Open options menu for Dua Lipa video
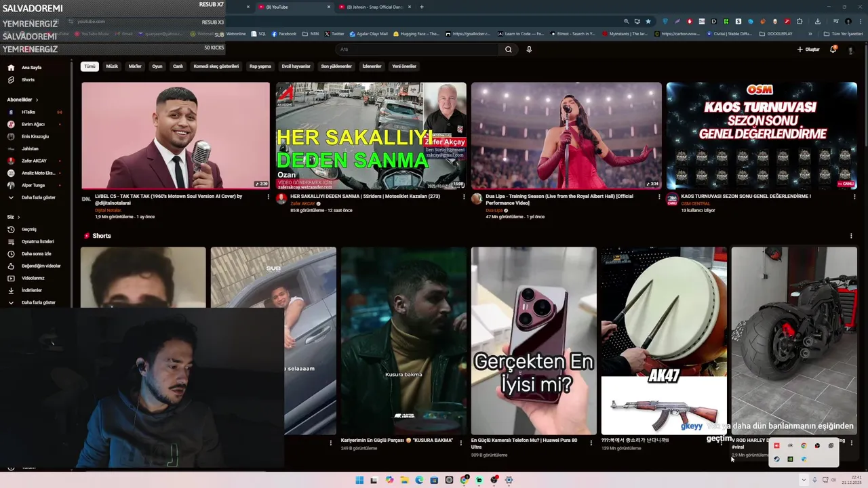This screenshot has height=488, width=868. coord(659,197)
